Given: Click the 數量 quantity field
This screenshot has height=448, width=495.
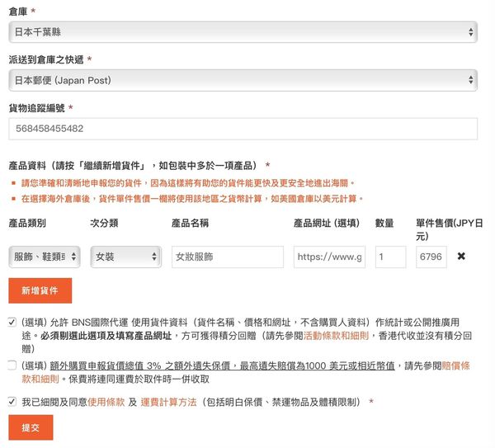Looking at the screenshot, I should coord(389,257).
